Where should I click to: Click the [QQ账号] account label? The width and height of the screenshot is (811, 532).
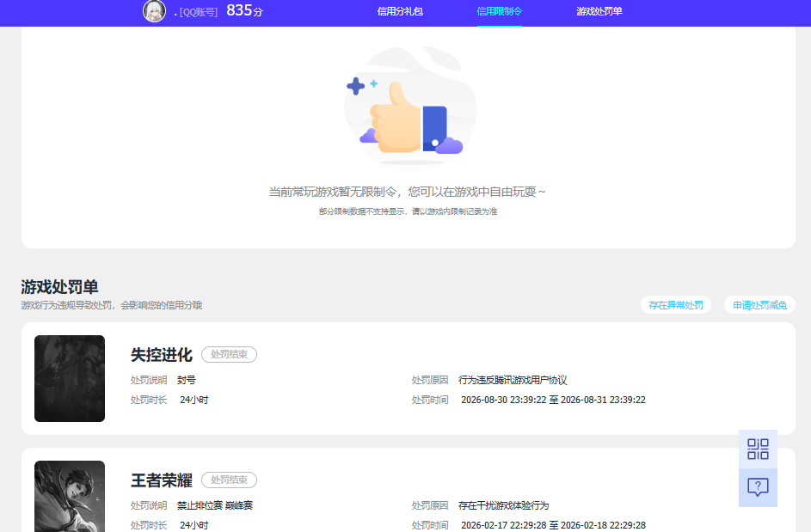pyautogui.click(x=198, y=12)
